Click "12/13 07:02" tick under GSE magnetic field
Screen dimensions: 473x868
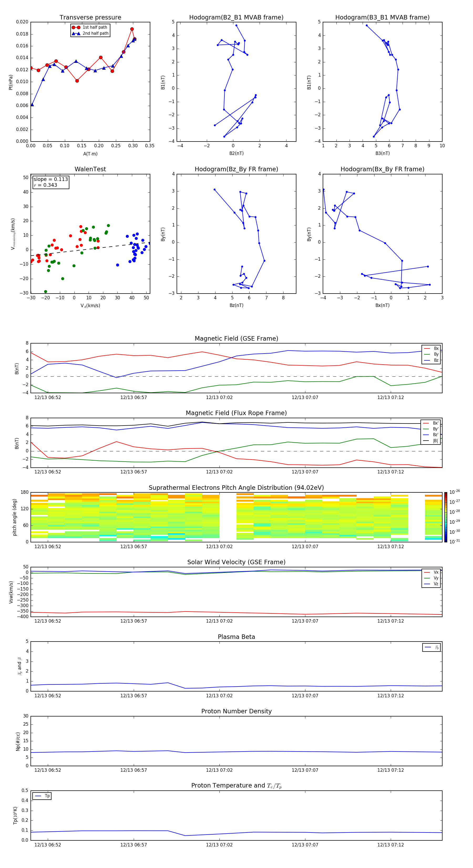tap(219, 398)
